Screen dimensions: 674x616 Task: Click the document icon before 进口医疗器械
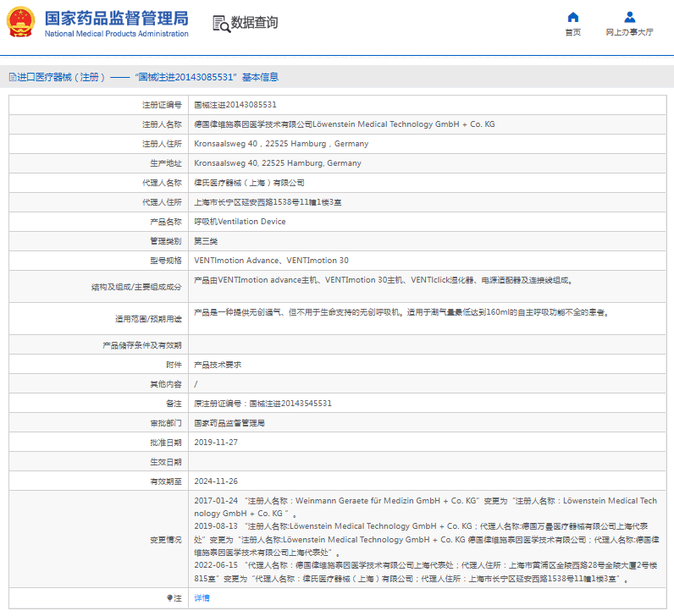click(x=11, y=77)
